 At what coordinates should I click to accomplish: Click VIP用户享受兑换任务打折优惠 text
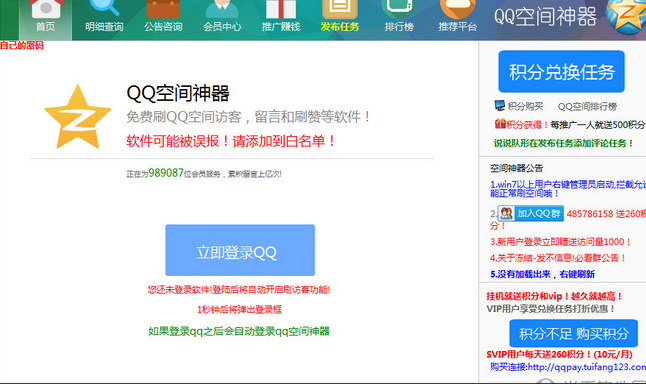[x=551, y=309]
